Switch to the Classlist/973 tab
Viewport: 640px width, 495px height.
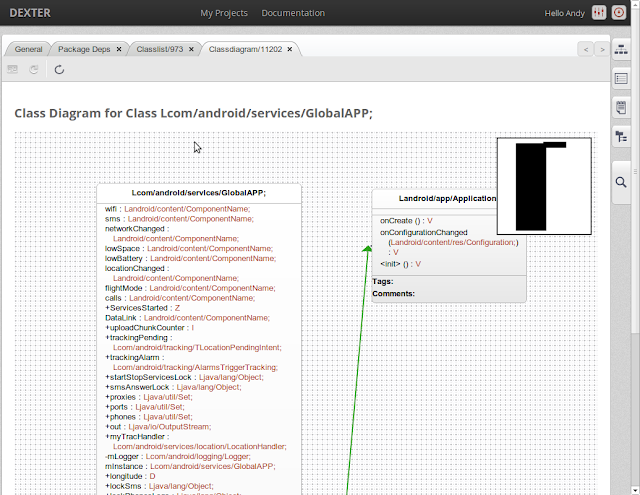click(x=160, y=49)
